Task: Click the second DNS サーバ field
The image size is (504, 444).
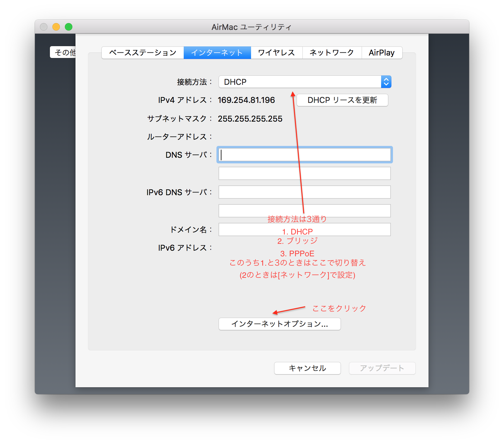Action: click(x=305, y=173)
